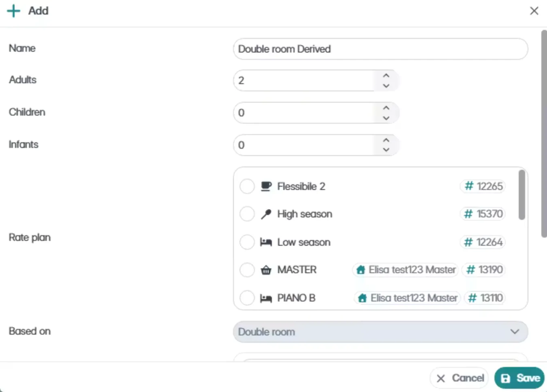547x392 pixels.
Task: Click the microphone icon beside High season
Action: point(266,214)
